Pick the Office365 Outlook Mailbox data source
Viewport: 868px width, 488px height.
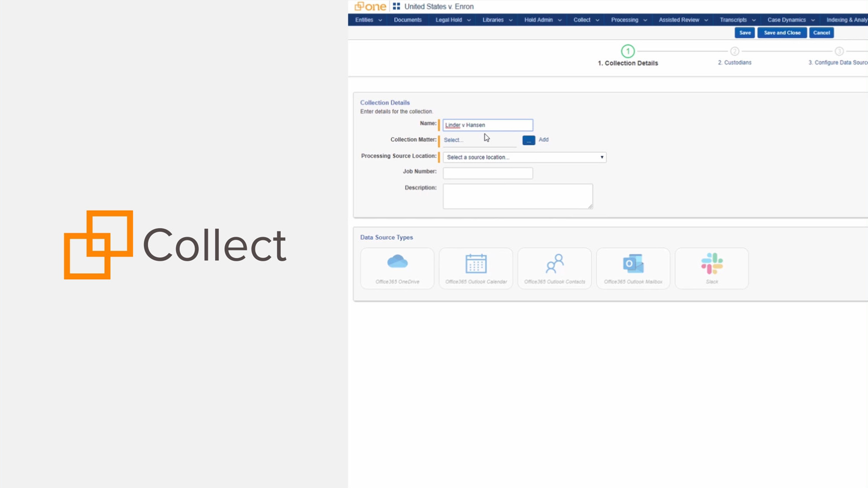[x=633, y=268]
